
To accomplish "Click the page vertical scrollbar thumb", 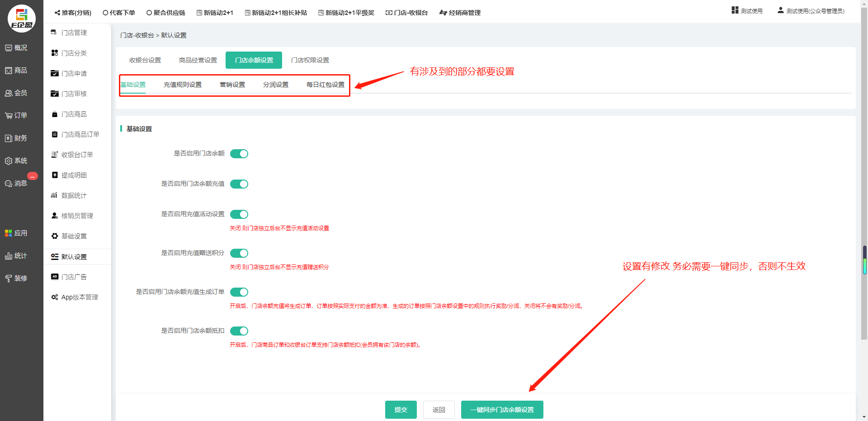I will click(x=864, y=181).
